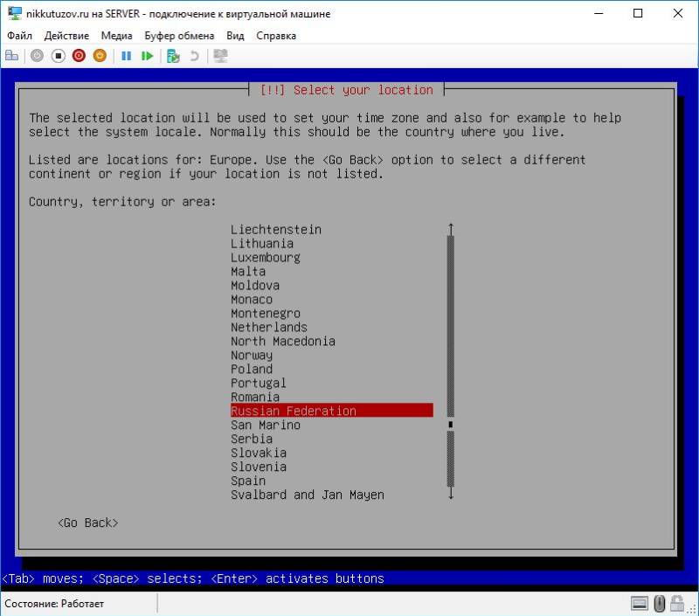Image resolution: width=699 pixels, height=616 pixels.
Task: Open the Действие menu
Action: click(66, 36)
